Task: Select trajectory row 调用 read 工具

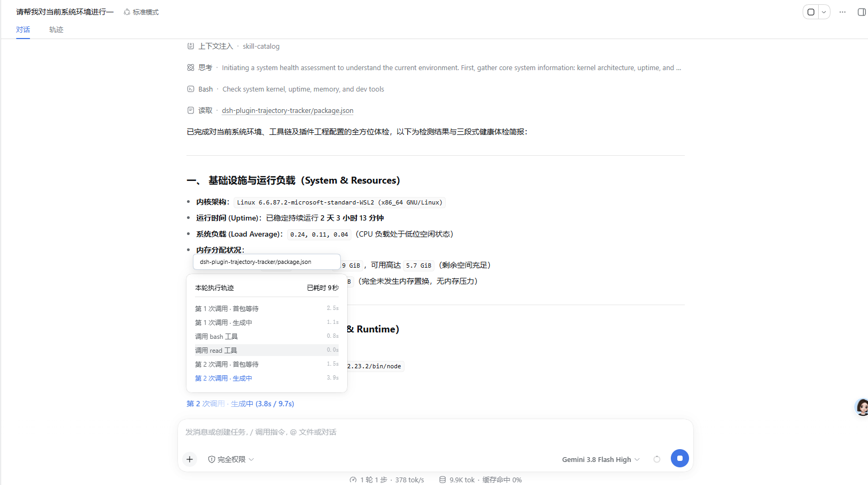Action: (267, 350)
